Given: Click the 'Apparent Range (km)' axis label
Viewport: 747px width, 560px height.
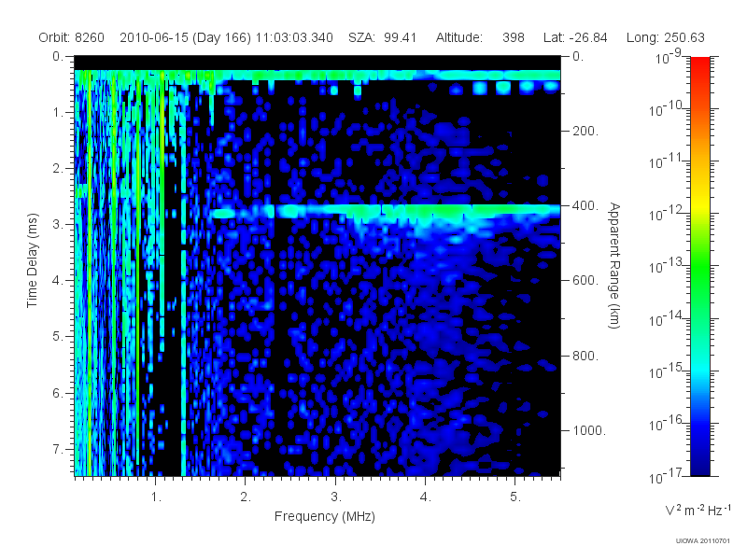Looking at the screenshot, I should 614,265.
